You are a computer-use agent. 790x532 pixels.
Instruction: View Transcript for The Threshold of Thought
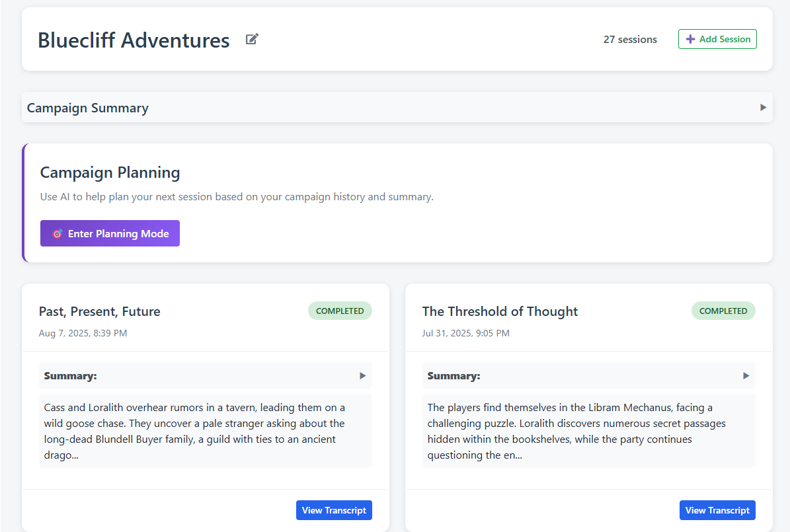[717, 510]
